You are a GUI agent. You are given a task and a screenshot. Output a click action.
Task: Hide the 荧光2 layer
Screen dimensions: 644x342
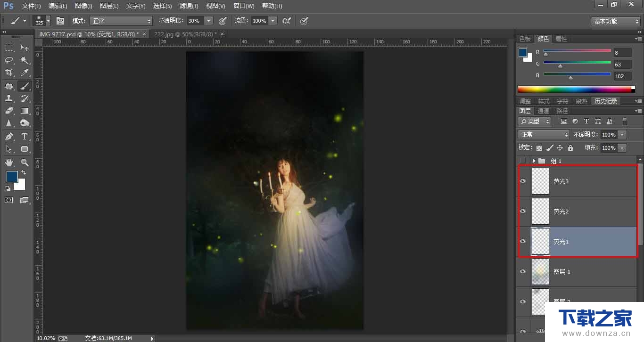click(x=522, y=212)
